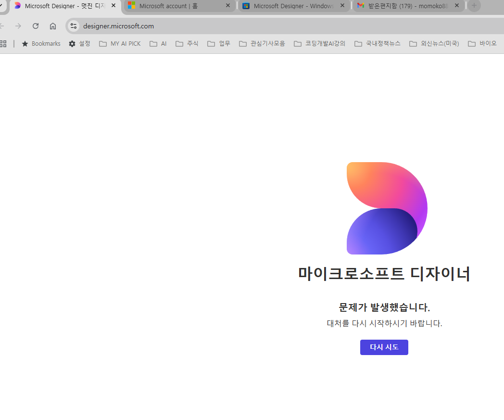Open the Bookmarks star shortcut
The image size is (504, 420).
[x=41, y=44]
